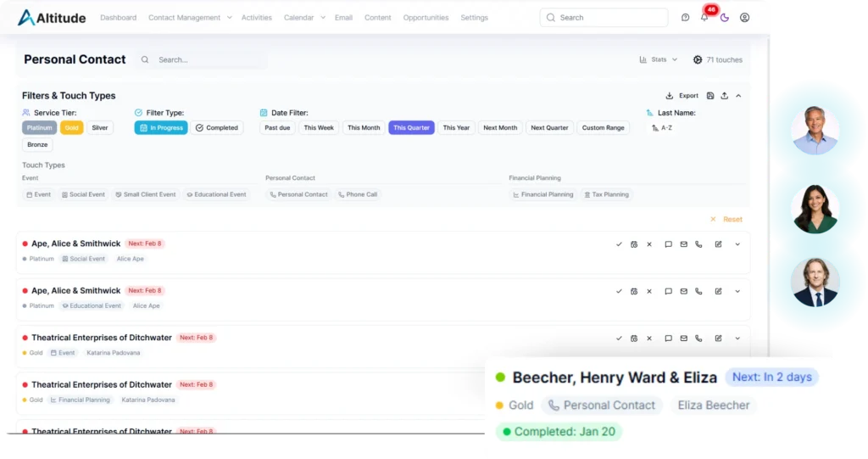Reset all filters
This screenshot has height=459, width=868.
point(726,220)
